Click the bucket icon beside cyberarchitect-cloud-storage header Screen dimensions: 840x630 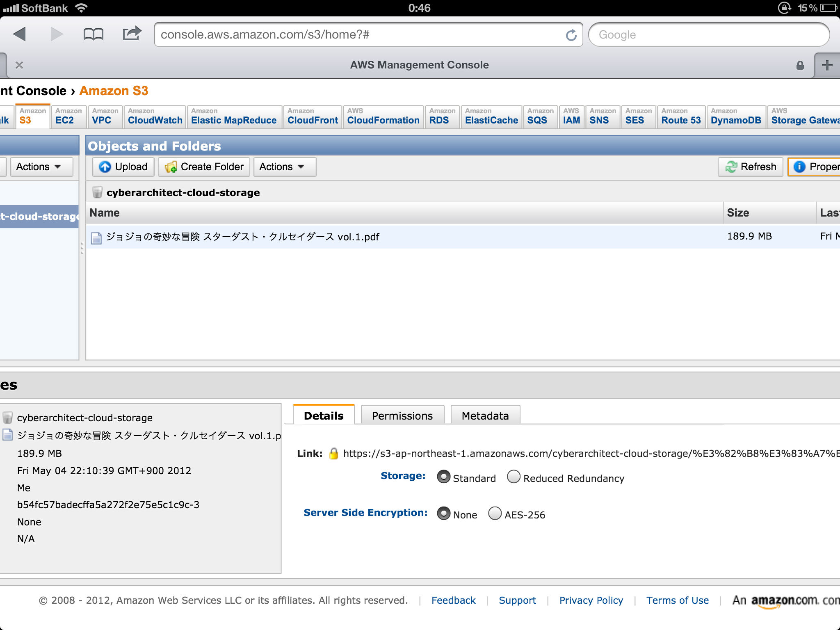97,192
